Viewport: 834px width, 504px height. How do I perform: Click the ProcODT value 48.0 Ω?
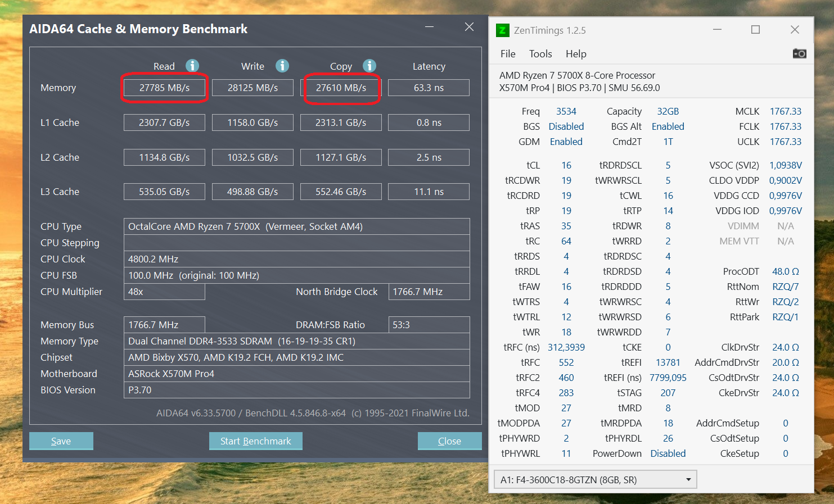pos(786,271)
